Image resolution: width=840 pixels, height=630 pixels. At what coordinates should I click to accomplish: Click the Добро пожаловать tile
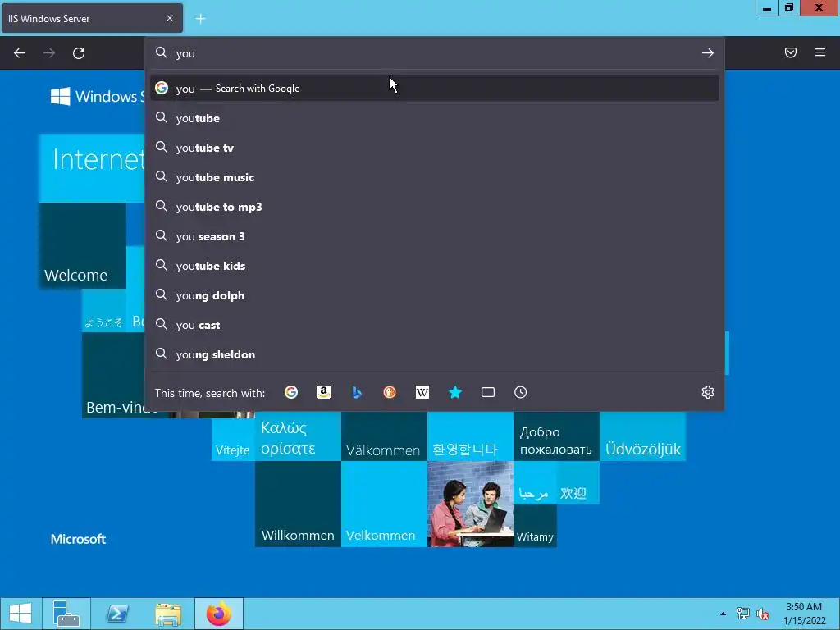(556, 436)
